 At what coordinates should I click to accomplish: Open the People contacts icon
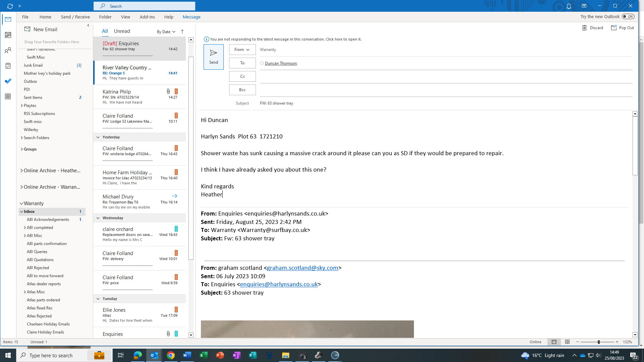pos(8,50)
